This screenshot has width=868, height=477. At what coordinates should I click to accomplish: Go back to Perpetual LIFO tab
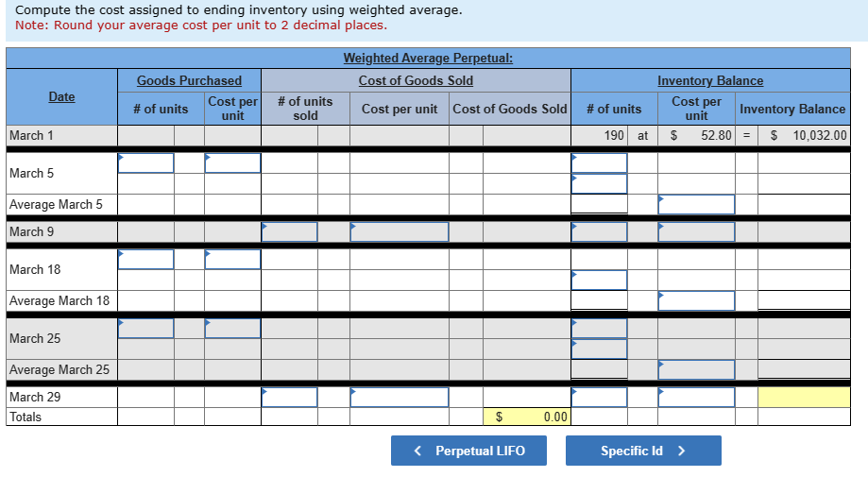click(468, 451)
